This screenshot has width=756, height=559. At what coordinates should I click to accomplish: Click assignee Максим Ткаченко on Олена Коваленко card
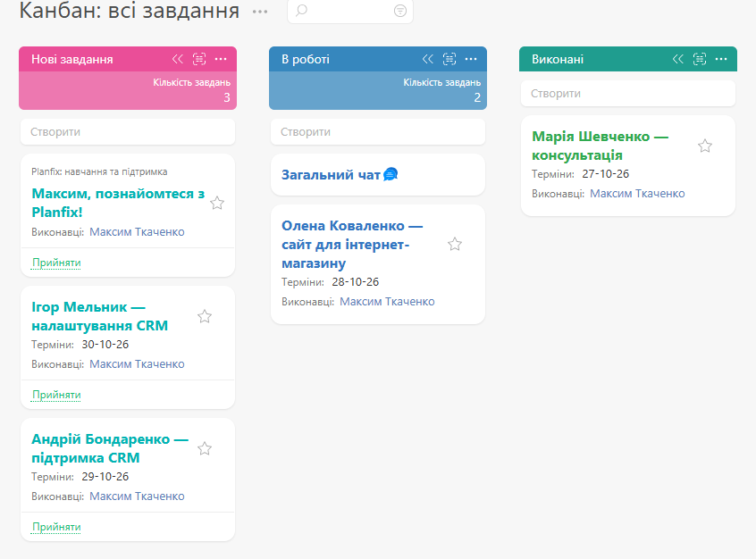[387, 301]
